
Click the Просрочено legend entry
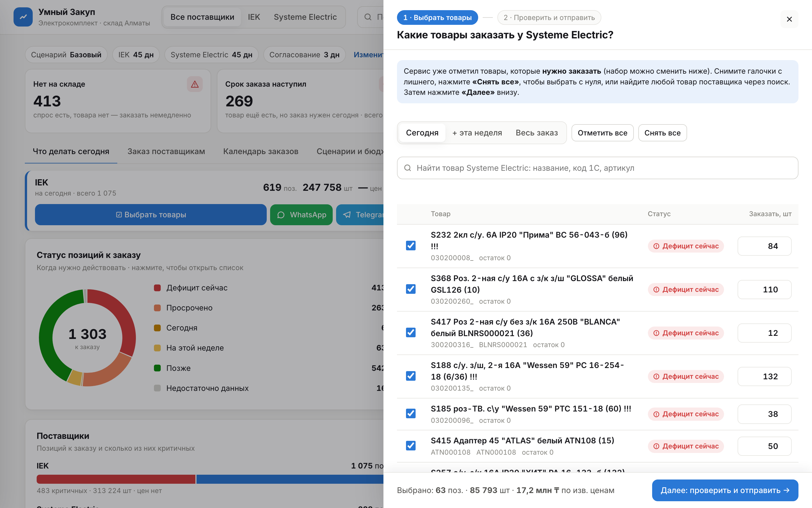pyautogui.click(x=189, y=308)
